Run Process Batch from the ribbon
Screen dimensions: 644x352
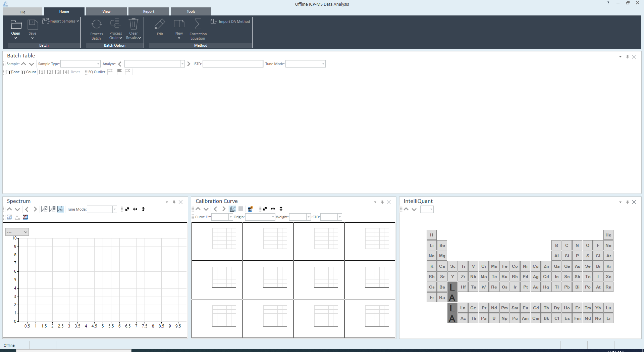(x=97, y=30)
